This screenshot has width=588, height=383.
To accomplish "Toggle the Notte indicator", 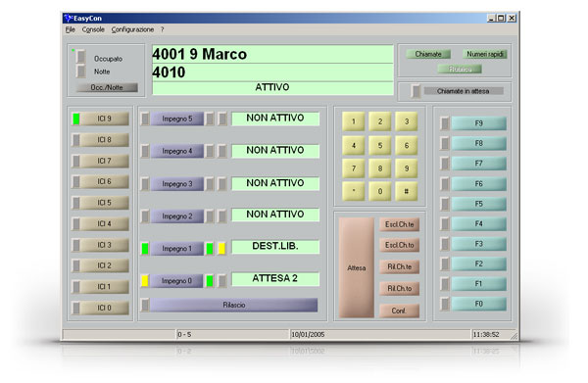I will 80,71.
